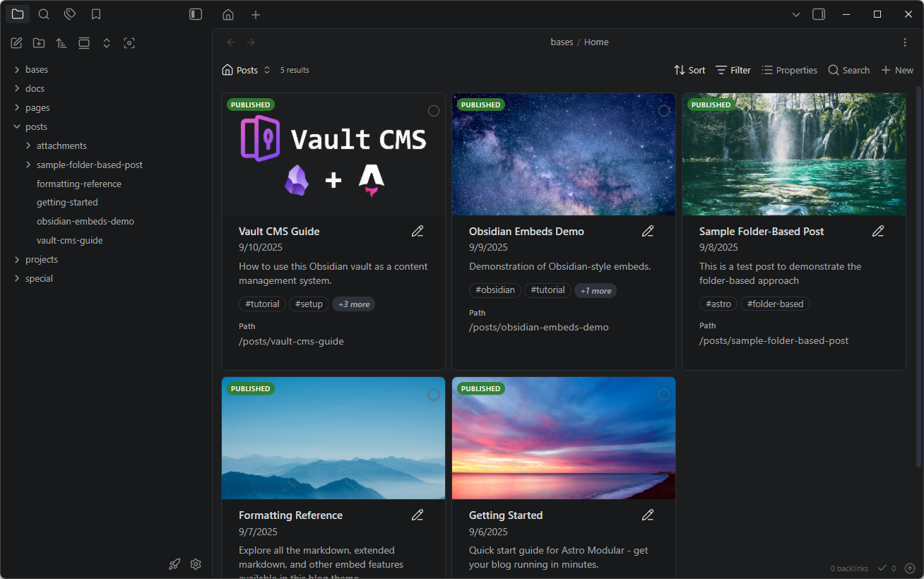Reveal current file in navigation
This screenshot has height=579, width=924.
click(129, 43)
